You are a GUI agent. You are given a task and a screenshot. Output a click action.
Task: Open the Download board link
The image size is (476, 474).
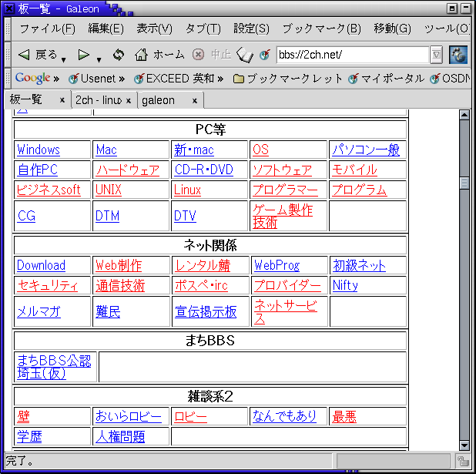tap(42, 265)
